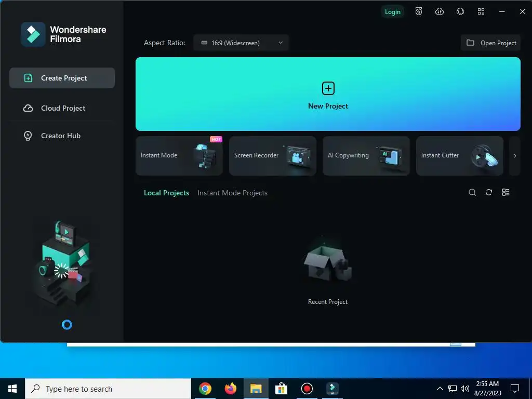This screenshot has height=399, width=532.
Task: Start a New Project
Action: pyautogui.click(x=328, y=94)
